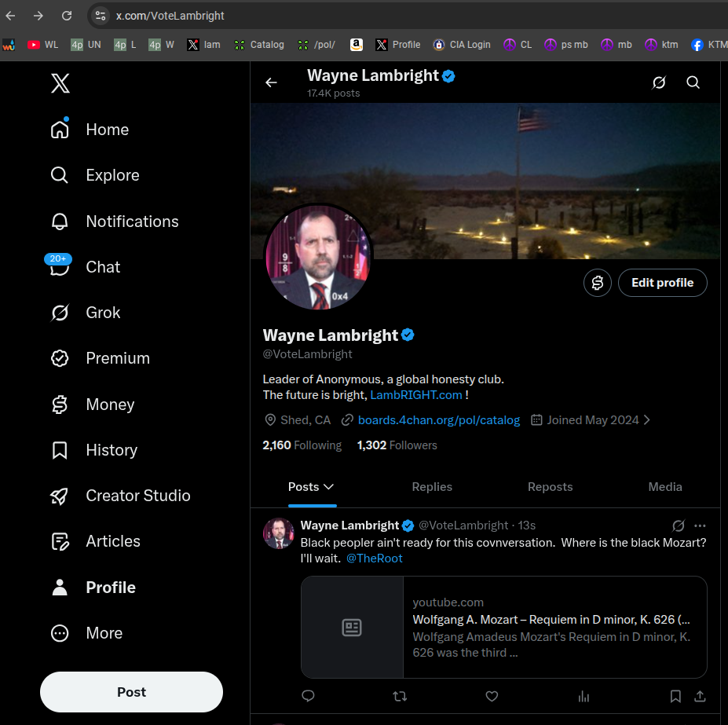Open post's three-dot more menu
728x725 pixels.
pos(700,525)
